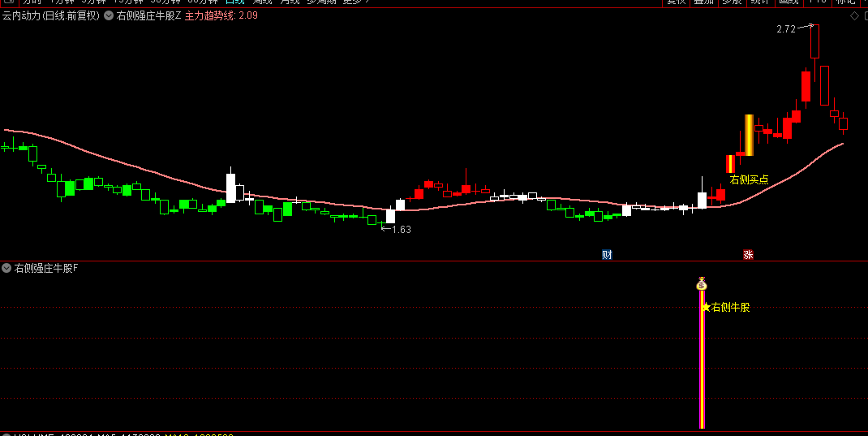Click the small yellow-striped buy point candle
This screenshot has width=868, height=436.
click(730, 164)
